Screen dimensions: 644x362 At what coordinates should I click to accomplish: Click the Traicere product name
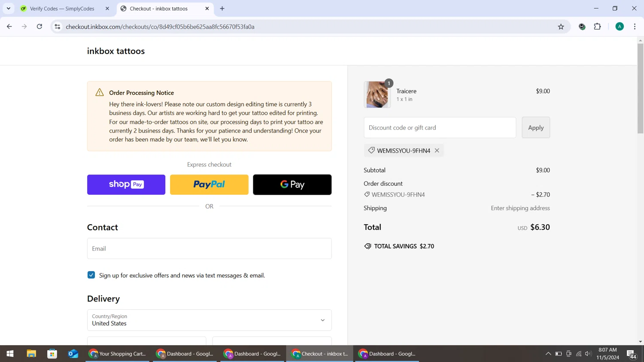click(406, 91)
